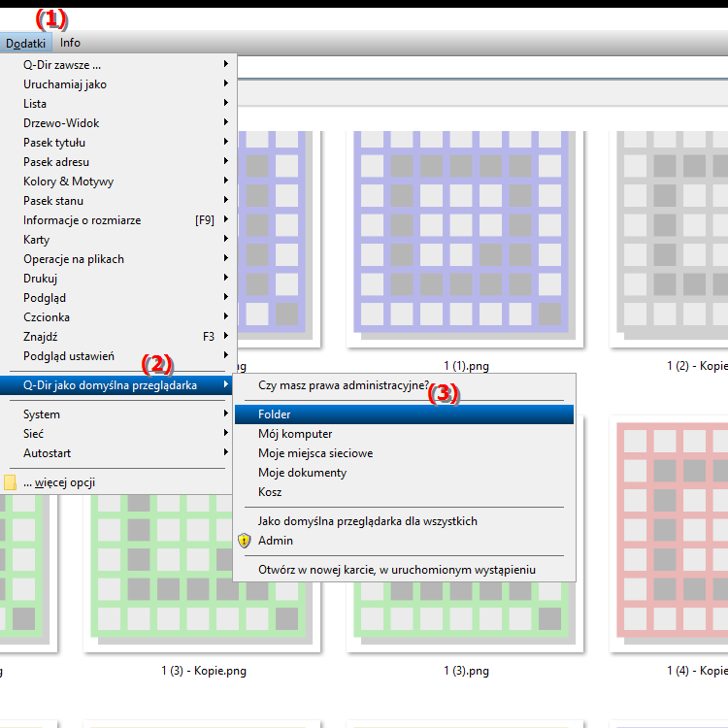Screen dimensions: 728x728
Task: Select the '1 (3).png' green thumbnail
Action: [465, 617]
